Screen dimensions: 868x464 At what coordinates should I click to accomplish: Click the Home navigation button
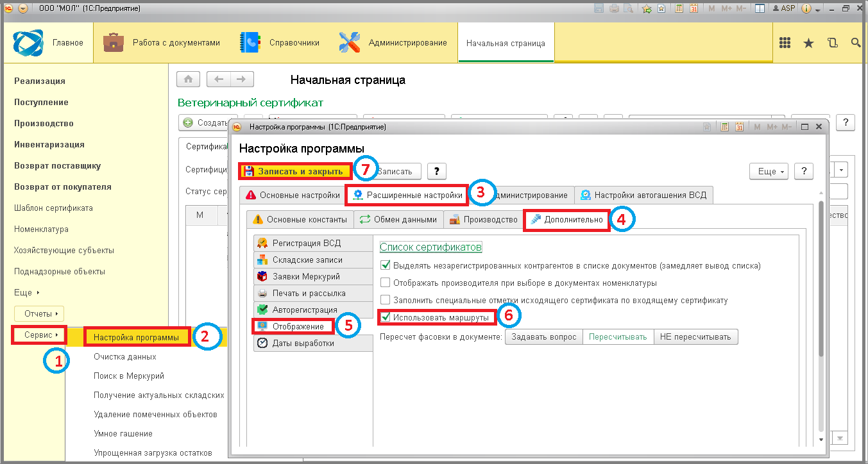(188, 79)
